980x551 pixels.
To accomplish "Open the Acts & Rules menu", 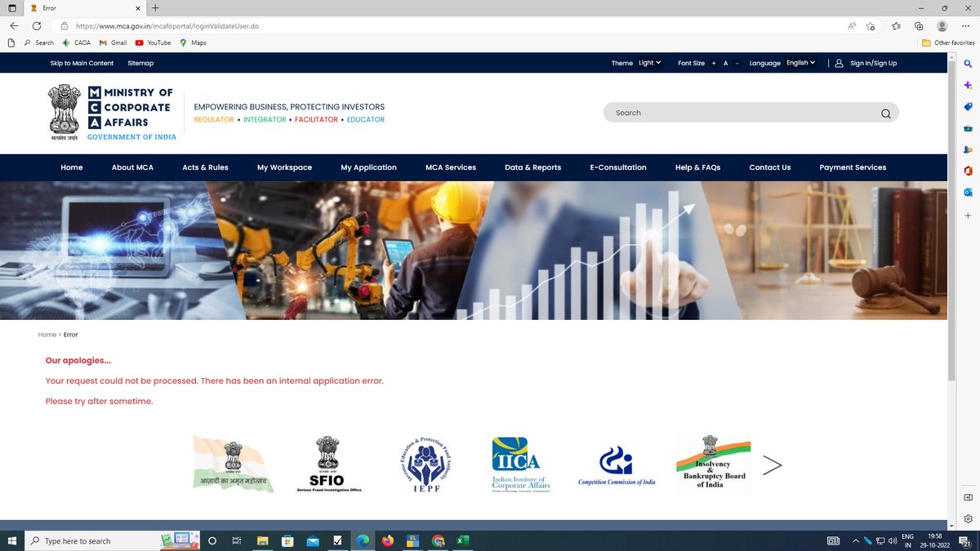I will (x=205, y=167).
